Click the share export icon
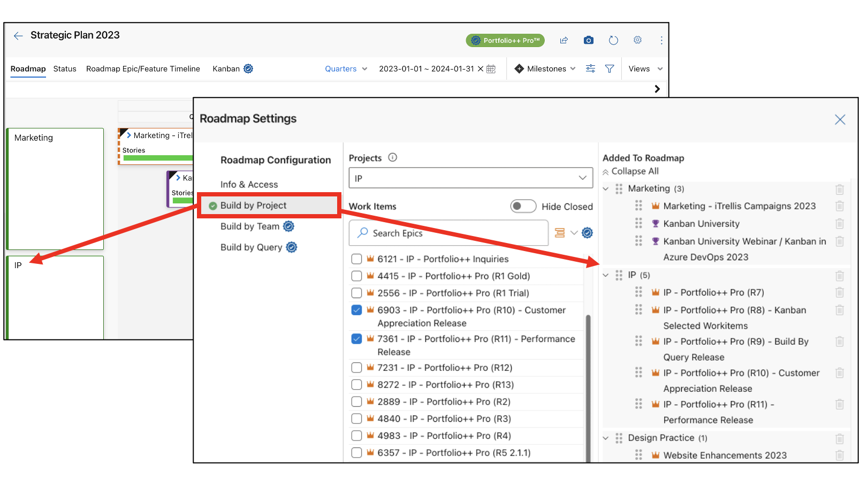Image resolution: width=868 pixels, height=486 pixels. (x=564, y=40)
